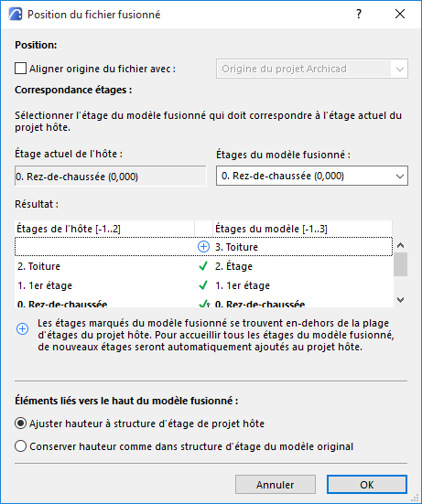This screenshot has width=422, height=504.
Task: Open the Étages du modèle fusionné dropdown
Action: coord(312,176)
